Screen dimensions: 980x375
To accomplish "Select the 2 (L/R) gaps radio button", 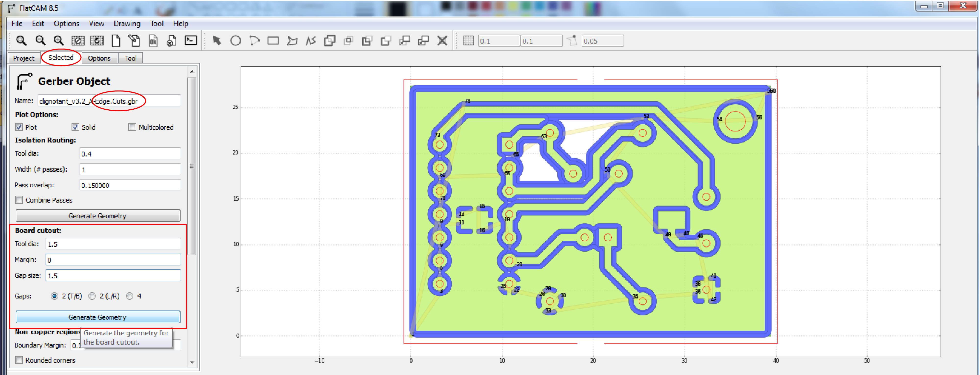I will click(92, 296).
